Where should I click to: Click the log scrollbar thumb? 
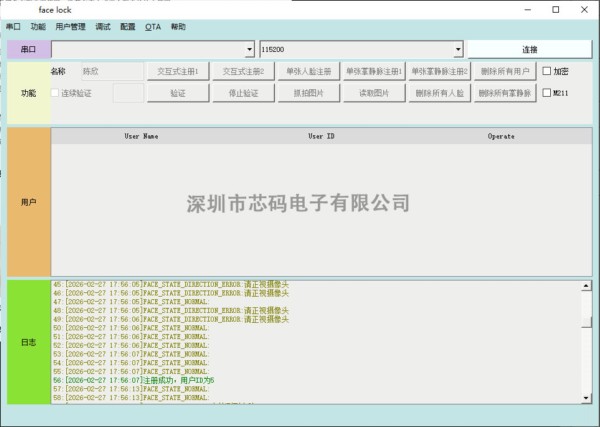[586, 321]
